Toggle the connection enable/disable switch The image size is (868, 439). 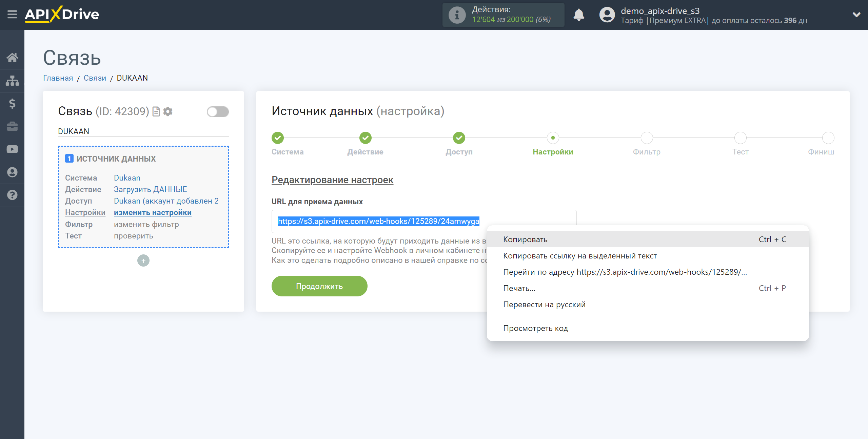pyautogui.click(x=218, y=111)
